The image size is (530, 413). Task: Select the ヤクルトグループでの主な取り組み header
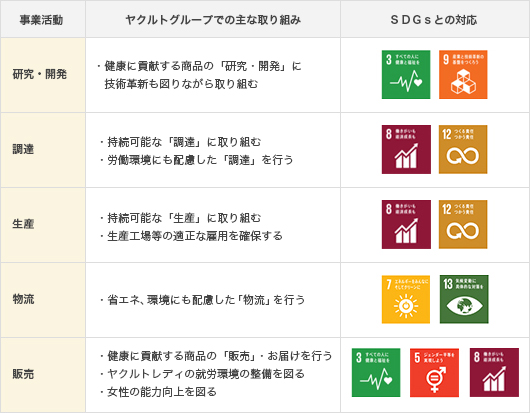[x=213, y=20]
